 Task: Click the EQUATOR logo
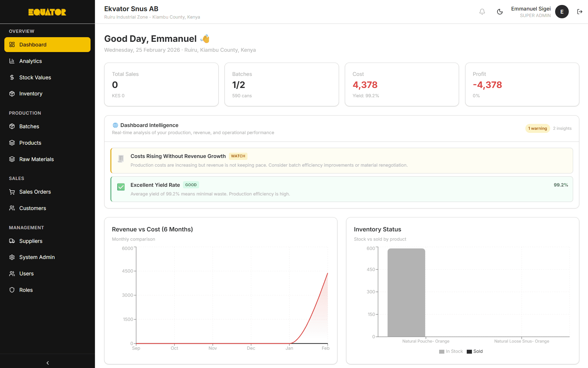tap(47, 12)
